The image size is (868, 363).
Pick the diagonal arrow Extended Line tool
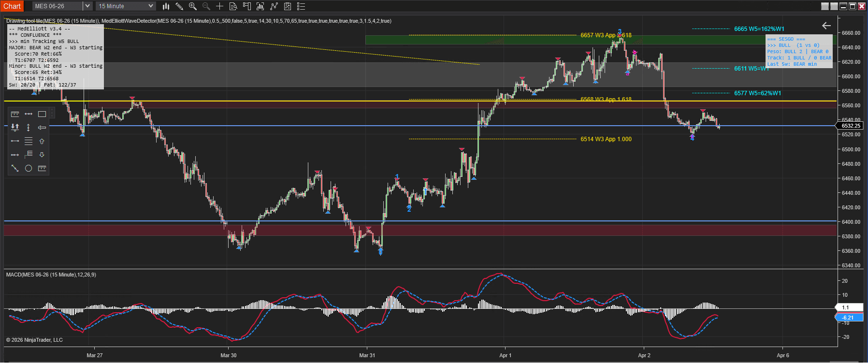pos(15,168)
